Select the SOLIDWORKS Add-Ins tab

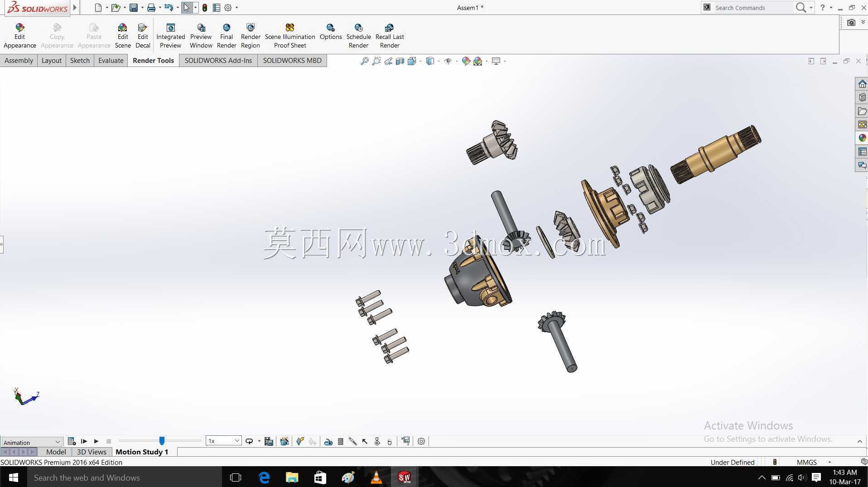pos(218,61)
